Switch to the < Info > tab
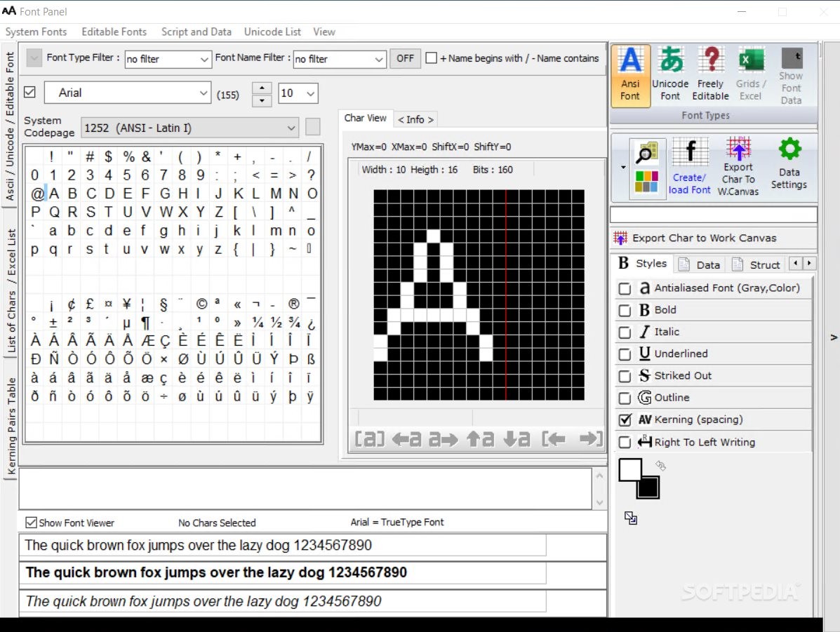The height and width of the screenshot is (632, 840). (415, 119)
